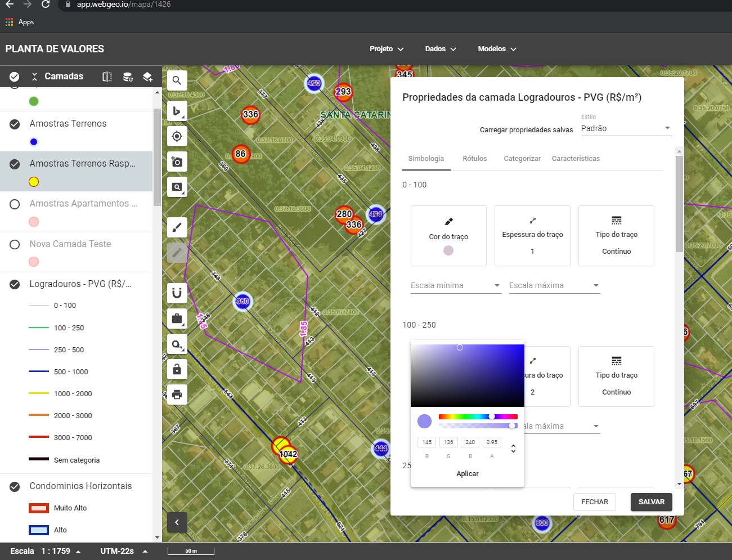This screenshot has width=732, height=560.
Task: Open the Modelos dropdown menu
Action: (497, 49)
